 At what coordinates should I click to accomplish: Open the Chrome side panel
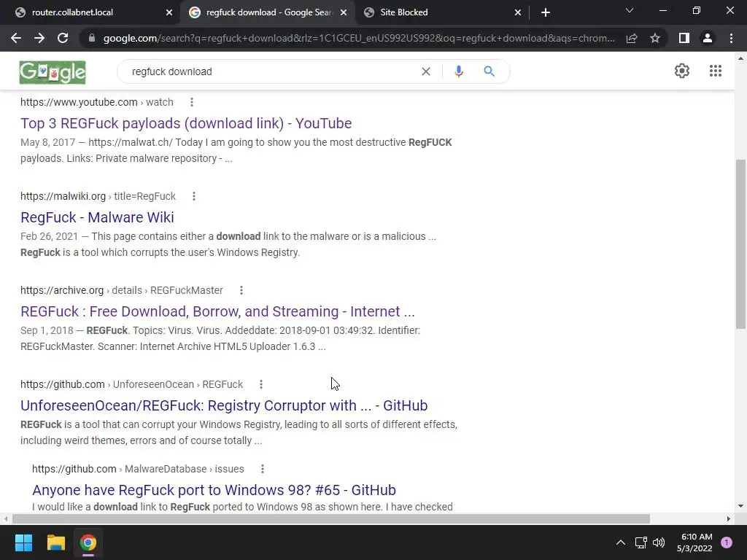point(684,38)
